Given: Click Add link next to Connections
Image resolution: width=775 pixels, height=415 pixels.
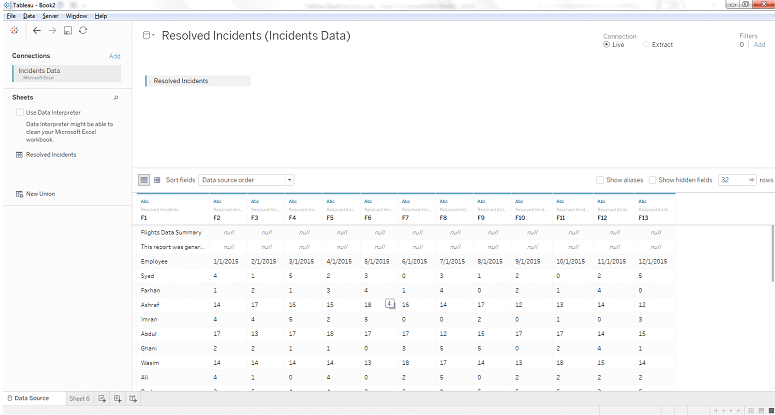Looking at the screenshot, I should (114, 56).
